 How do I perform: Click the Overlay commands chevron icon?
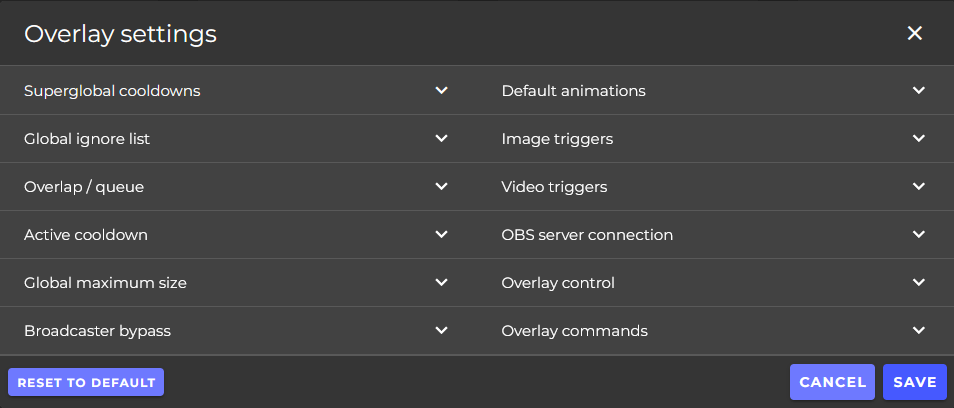point(919,331)
